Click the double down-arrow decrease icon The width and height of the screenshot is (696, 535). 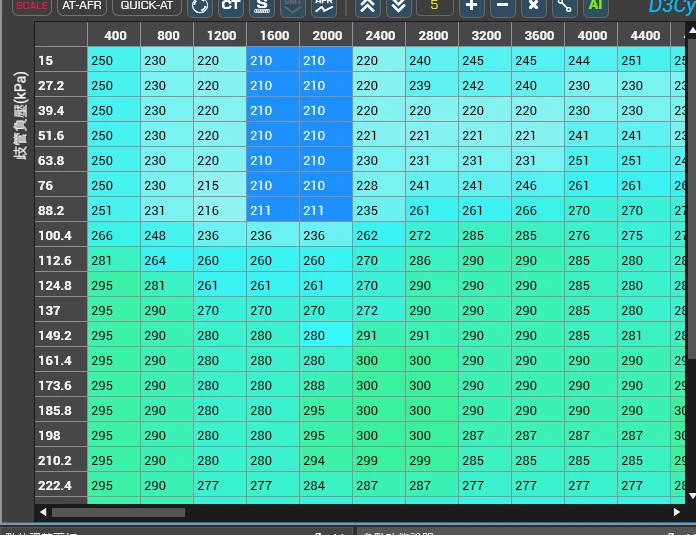tap(399, 6)
